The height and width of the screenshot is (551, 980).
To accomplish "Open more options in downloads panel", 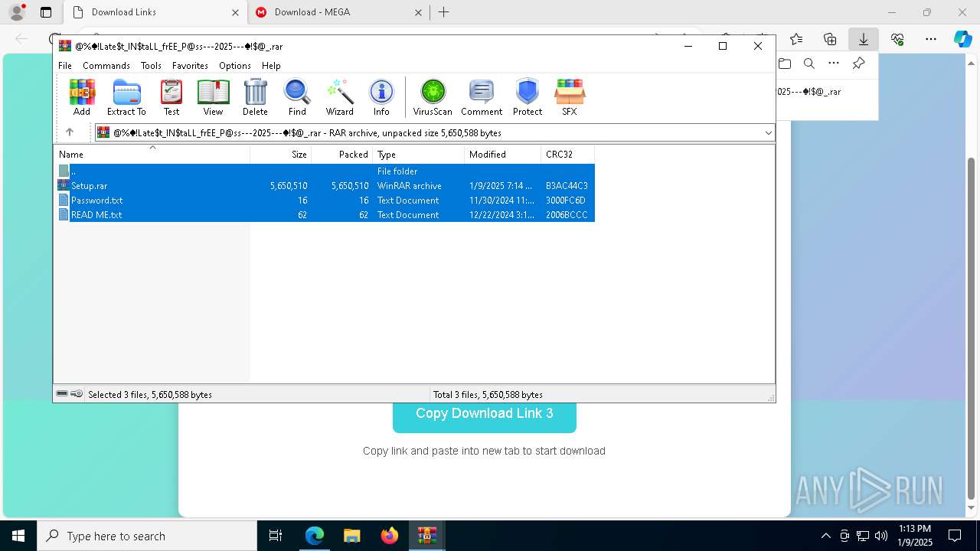I will [834, 64].
